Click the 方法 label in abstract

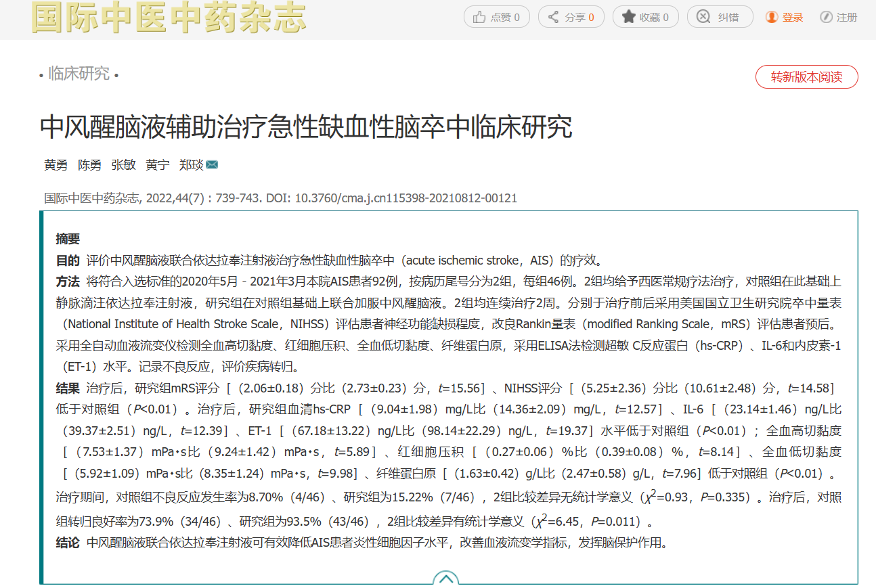[x=68, y=281]
